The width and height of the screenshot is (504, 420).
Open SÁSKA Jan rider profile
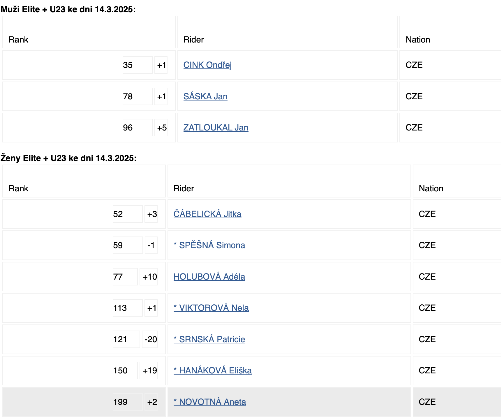(x=205, y=96)
